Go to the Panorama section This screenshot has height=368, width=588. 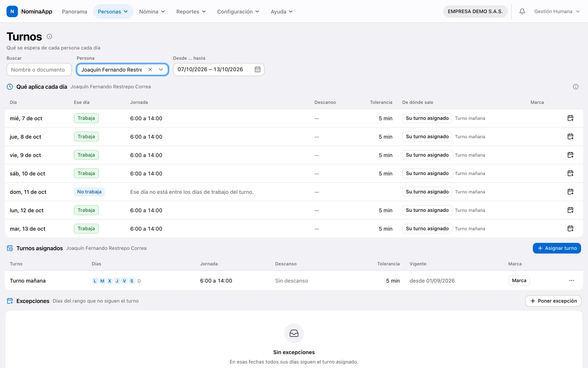(74, 11)
